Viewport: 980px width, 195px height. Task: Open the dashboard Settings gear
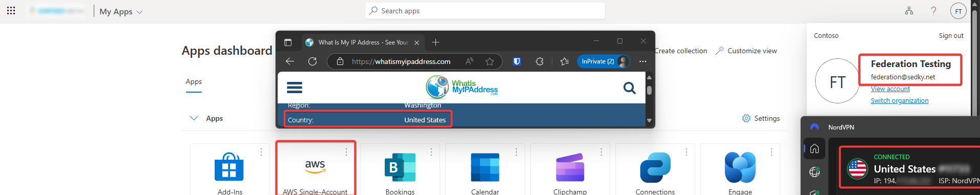[x=761, y=118]
